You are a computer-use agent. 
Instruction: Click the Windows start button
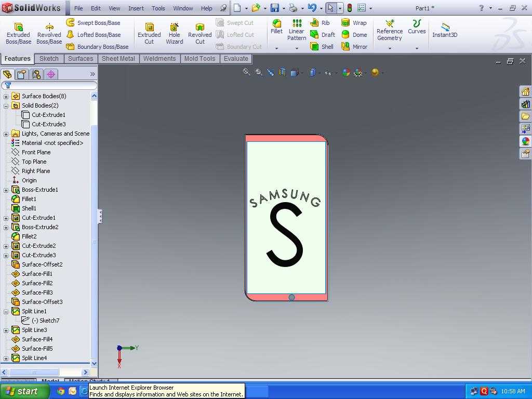pyautogui.click(x=24, y=391)
